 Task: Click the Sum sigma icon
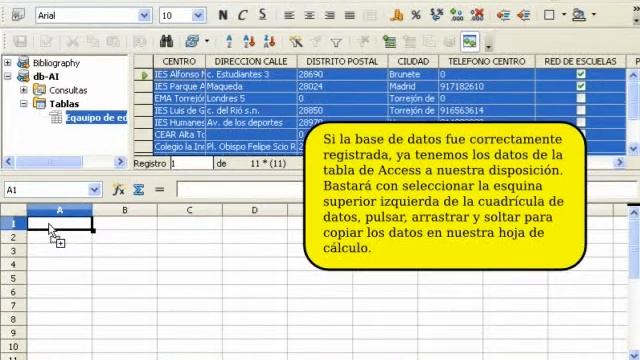pos(139,190)
